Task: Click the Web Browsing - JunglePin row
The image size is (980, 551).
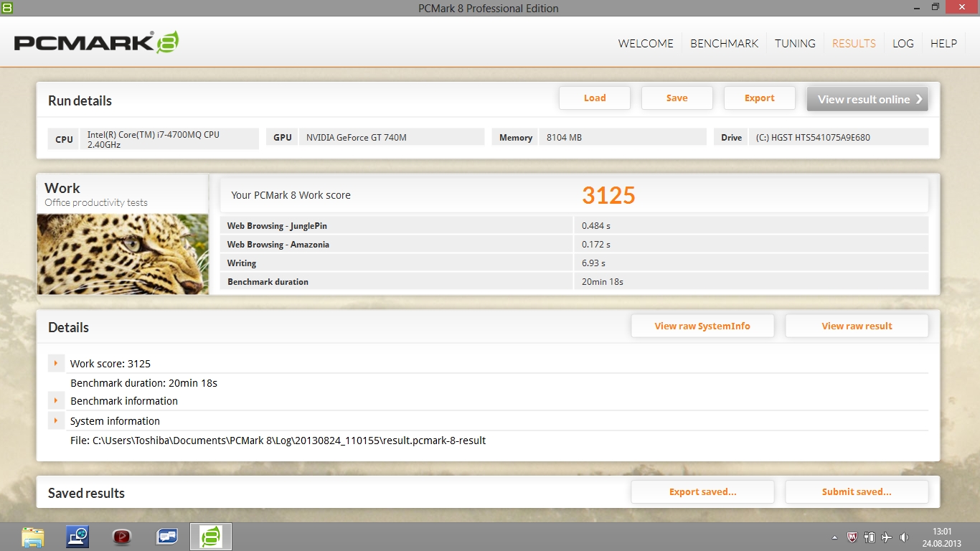Action: pyautogui.click(x=574, y=225)
